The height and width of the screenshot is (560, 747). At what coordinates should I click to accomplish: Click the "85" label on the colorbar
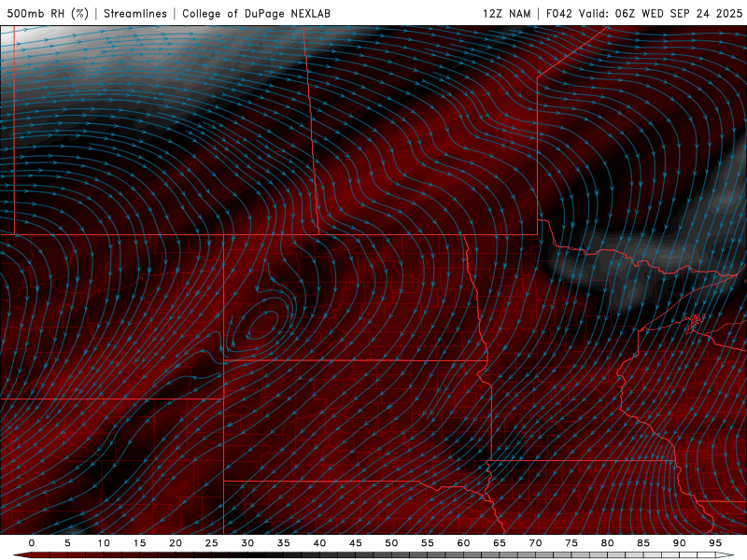pyautogui.click(x=643, y=543)
